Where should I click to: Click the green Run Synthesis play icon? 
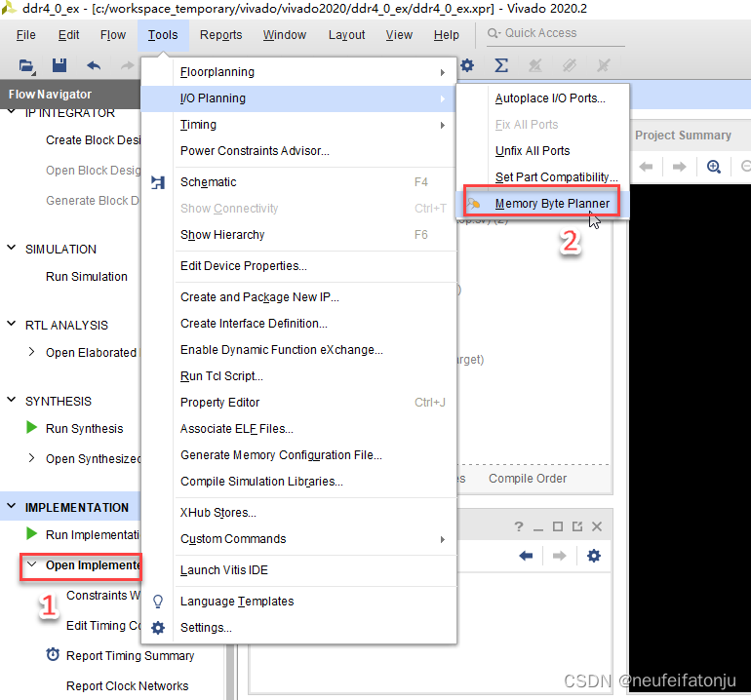(31, 427)
